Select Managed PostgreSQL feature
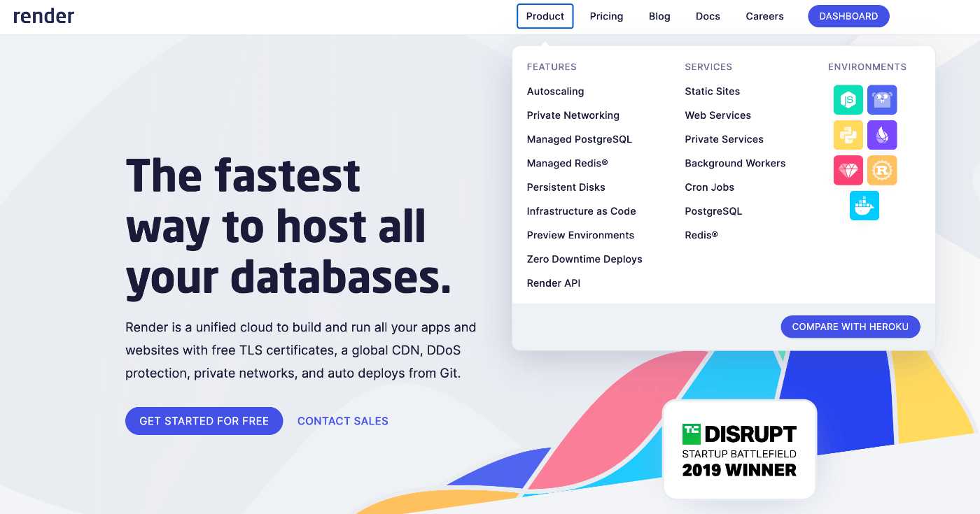The width and height of the screenshot is (980, 514). tap(580, 139)
